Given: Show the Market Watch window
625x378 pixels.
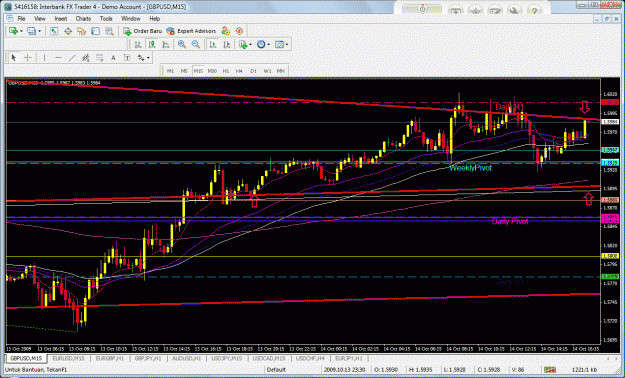Looking at the screenshot, I should (54, 31).
